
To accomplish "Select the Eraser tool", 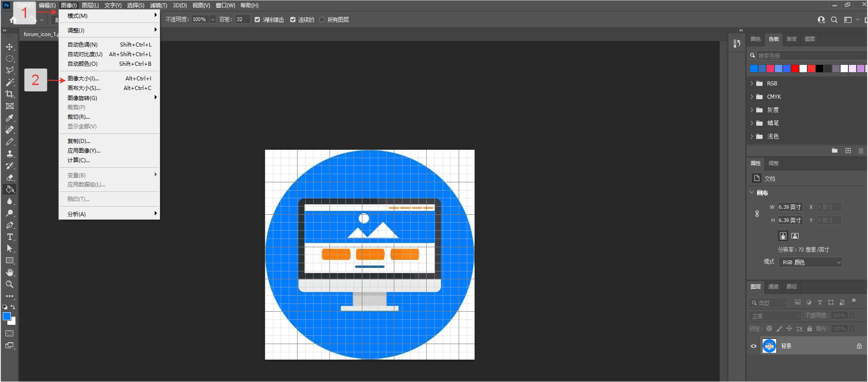I will click(10, 177).
